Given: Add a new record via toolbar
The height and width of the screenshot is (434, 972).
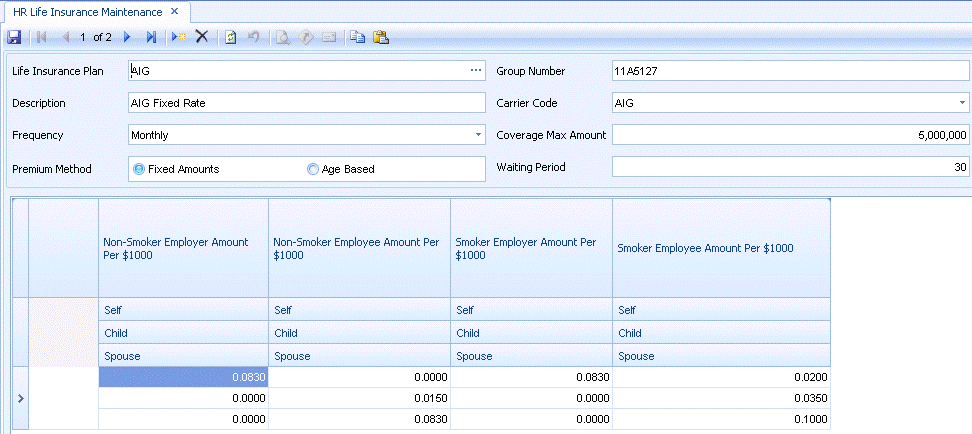Looking at the screenshot, I should coord(178,37).
